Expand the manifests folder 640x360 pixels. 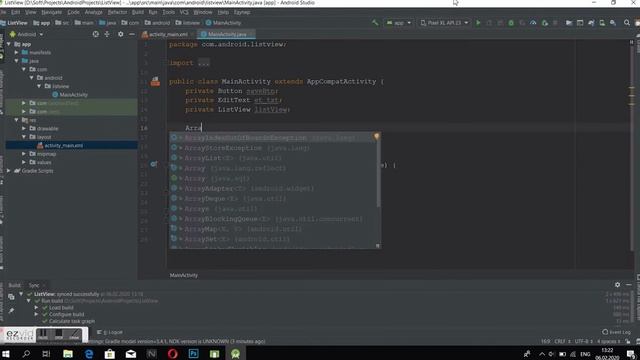pos(17,52)
